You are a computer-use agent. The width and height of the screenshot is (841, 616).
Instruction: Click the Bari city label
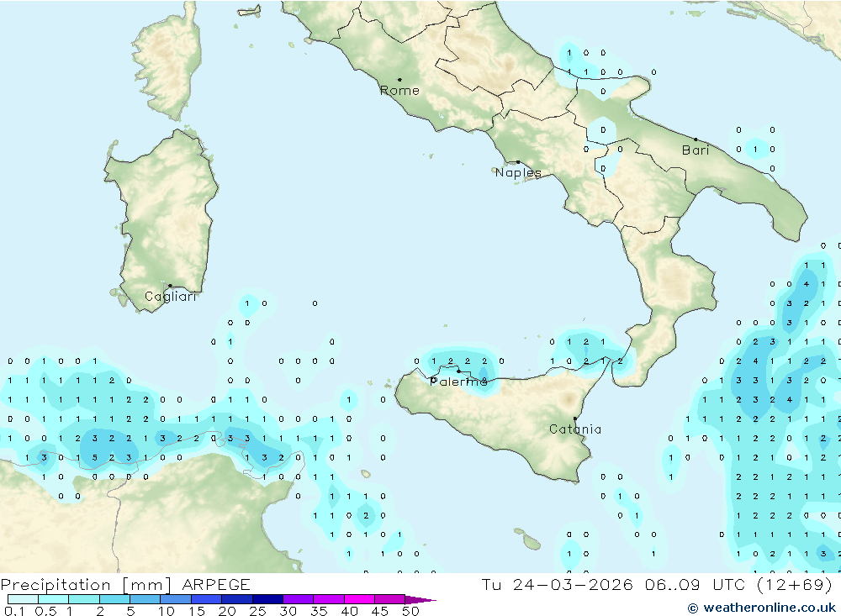tap(696, 150)
